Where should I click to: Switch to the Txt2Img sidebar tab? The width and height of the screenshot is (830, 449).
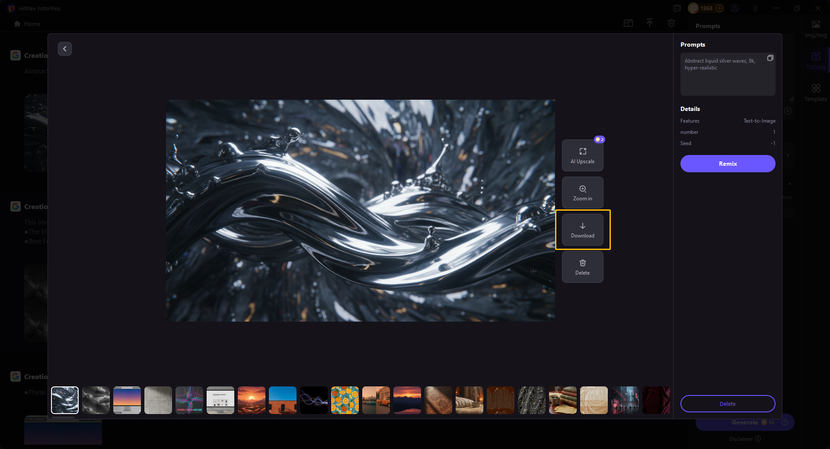point(816,58)
